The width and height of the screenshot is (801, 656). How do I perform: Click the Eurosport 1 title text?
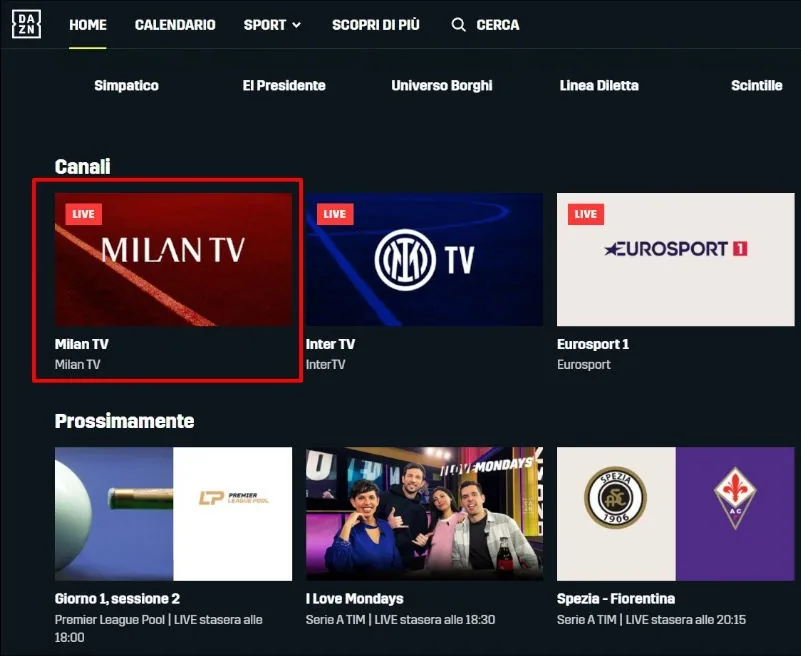593,344
